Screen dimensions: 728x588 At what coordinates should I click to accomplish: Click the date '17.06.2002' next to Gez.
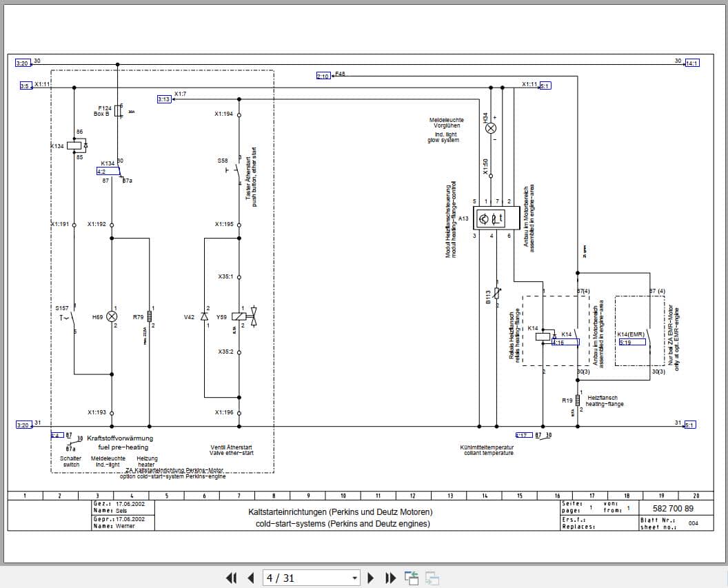[x=130, y=503]
